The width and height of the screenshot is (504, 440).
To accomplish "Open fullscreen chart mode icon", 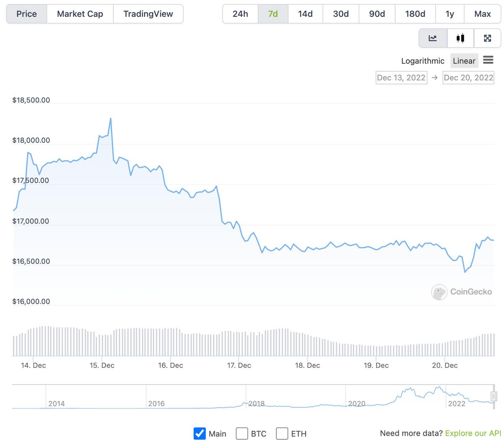I will click(487, 38).
